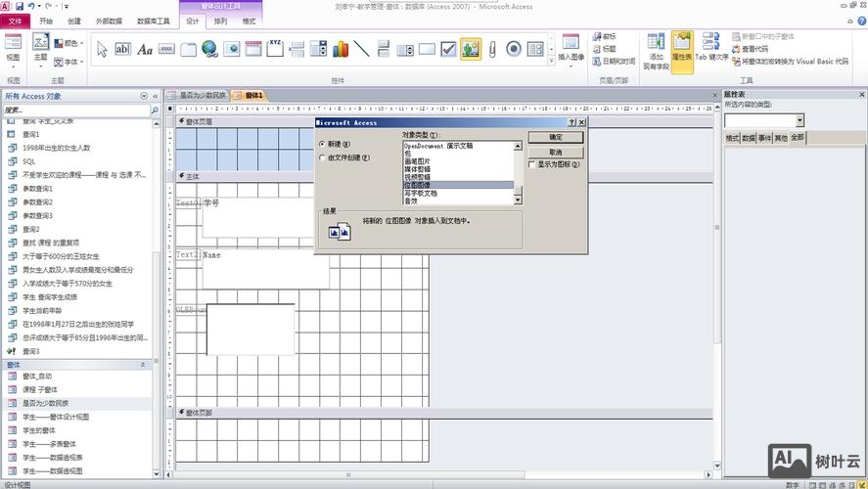Select the Navigation control icon
Screen dimensions: 868x489
pos(253,49)
